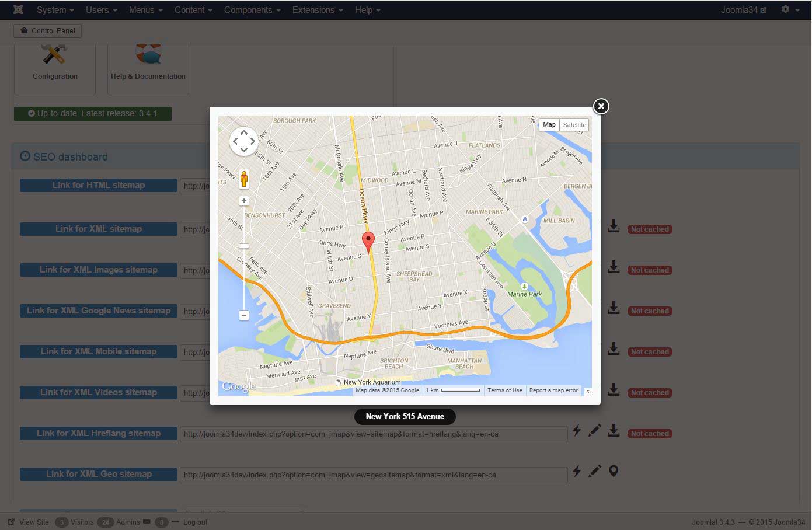Click Not cached badge for Videos sitemap

point(650,393)
